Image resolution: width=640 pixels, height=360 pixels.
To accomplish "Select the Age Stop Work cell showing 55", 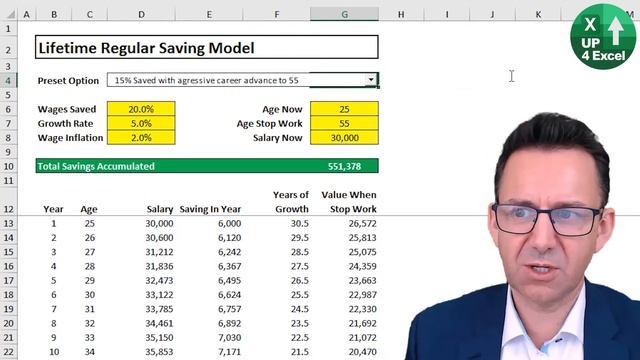I will 344,123.
